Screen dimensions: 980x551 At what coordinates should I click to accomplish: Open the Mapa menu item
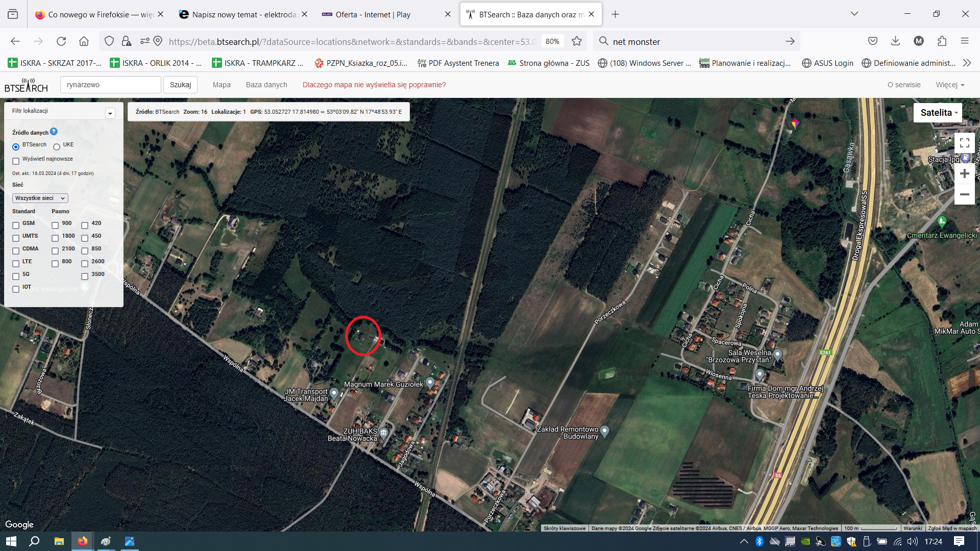pos(222,85)
